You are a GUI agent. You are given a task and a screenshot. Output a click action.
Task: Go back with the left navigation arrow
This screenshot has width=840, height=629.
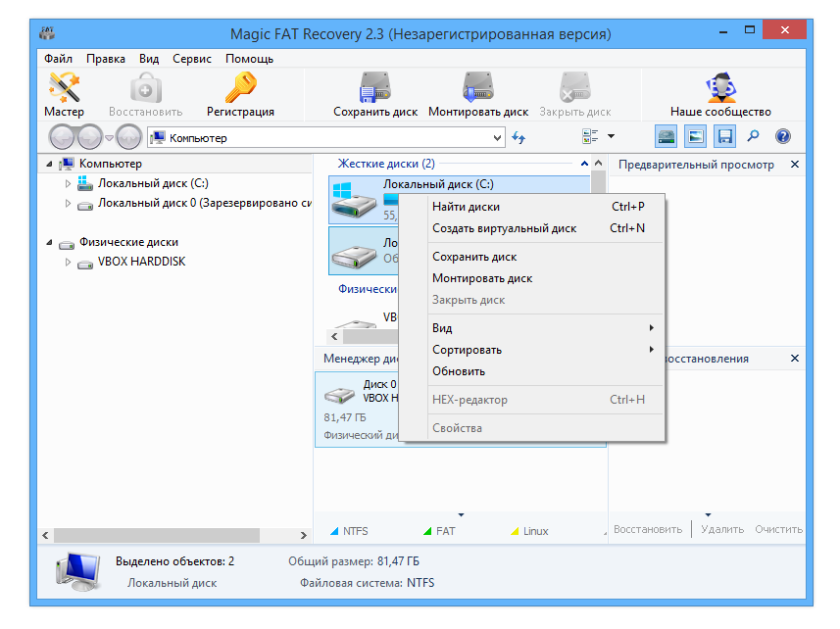pos(62,137)
